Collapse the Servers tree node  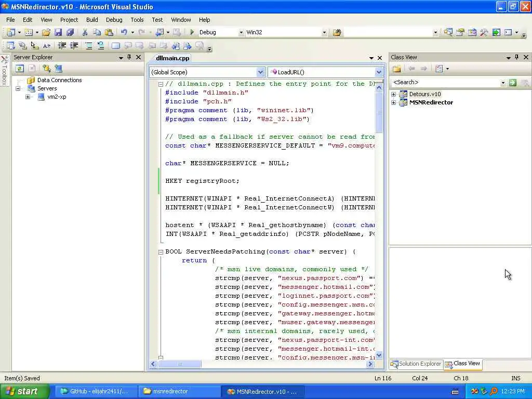coord(18,88)
